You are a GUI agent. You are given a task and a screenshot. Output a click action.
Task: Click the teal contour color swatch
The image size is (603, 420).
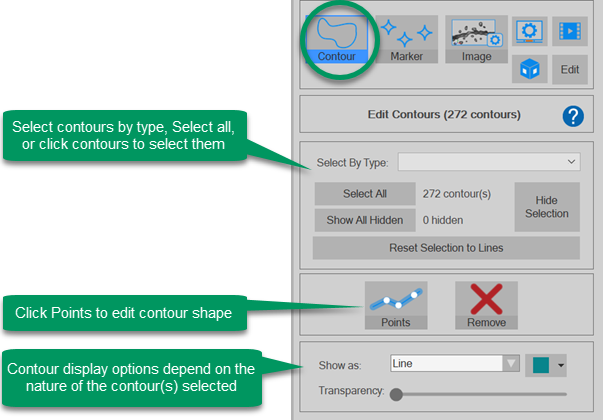coord(541,365)
